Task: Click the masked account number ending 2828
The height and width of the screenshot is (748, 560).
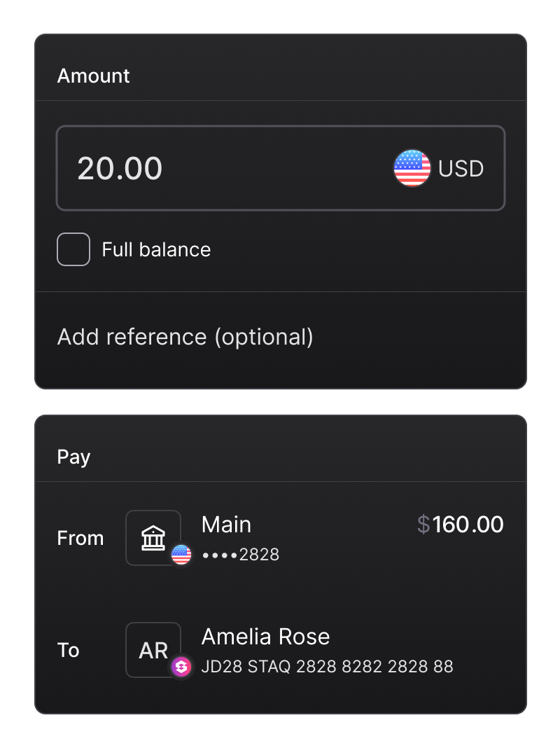Action: coord(240,555)
